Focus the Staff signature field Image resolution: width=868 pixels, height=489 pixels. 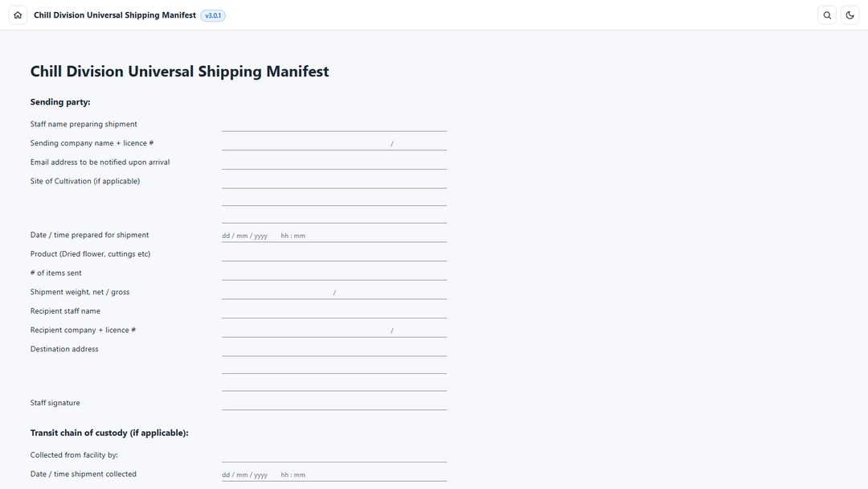click(334, 403)
